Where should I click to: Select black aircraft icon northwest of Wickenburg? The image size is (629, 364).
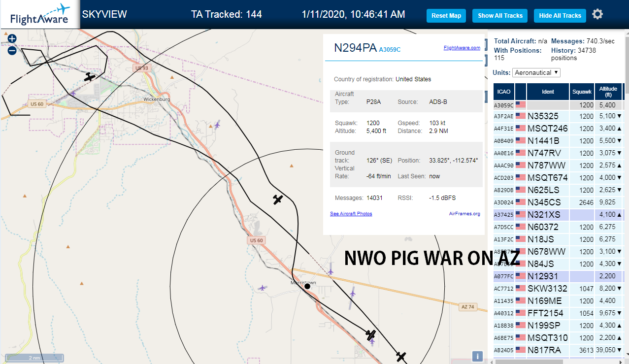(x=89, y=77)
